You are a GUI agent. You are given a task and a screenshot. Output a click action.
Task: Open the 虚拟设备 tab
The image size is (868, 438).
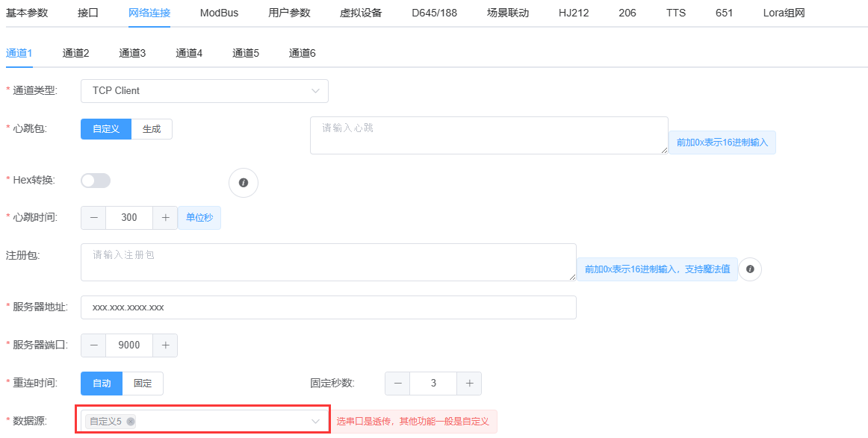pyautogui.click(x=361, y=13)
